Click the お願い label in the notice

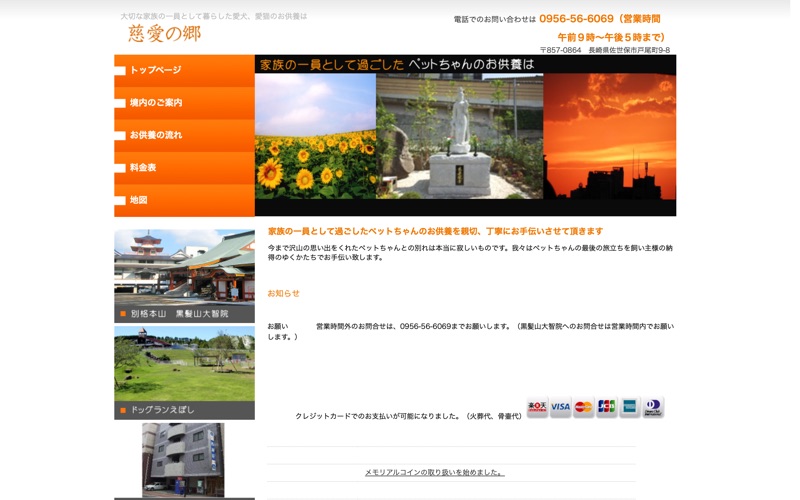(278, 327)
